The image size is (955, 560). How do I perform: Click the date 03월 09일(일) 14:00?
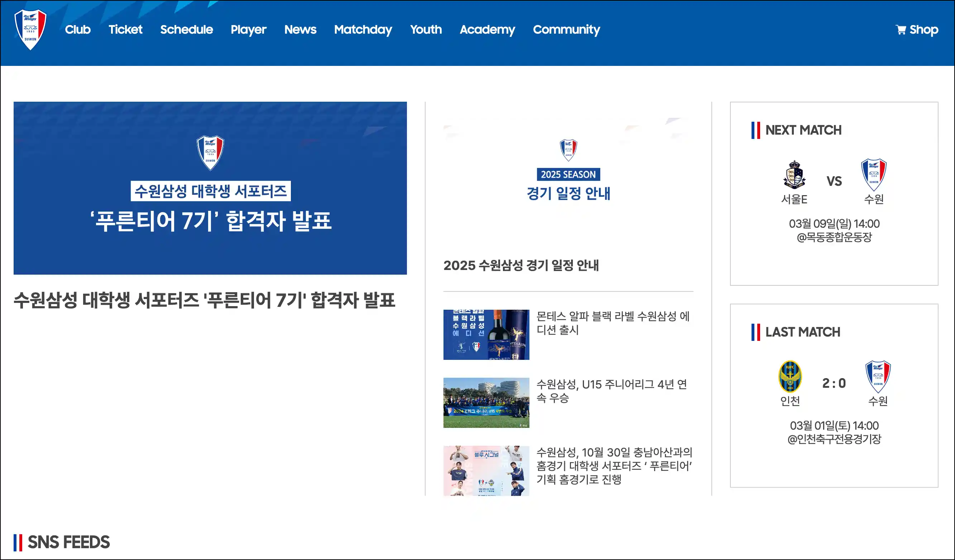pyautogui.click(x=834, y=223)
